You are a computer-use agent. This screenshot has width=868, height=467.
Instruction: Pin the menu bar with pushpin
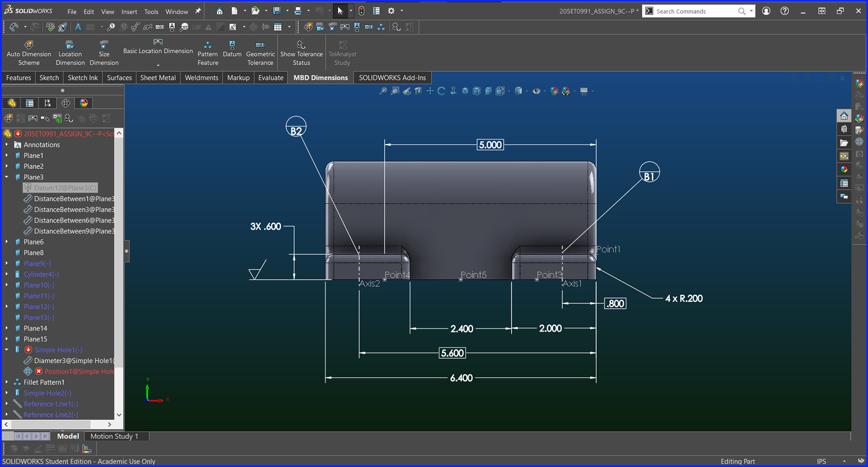click(198, 11)
